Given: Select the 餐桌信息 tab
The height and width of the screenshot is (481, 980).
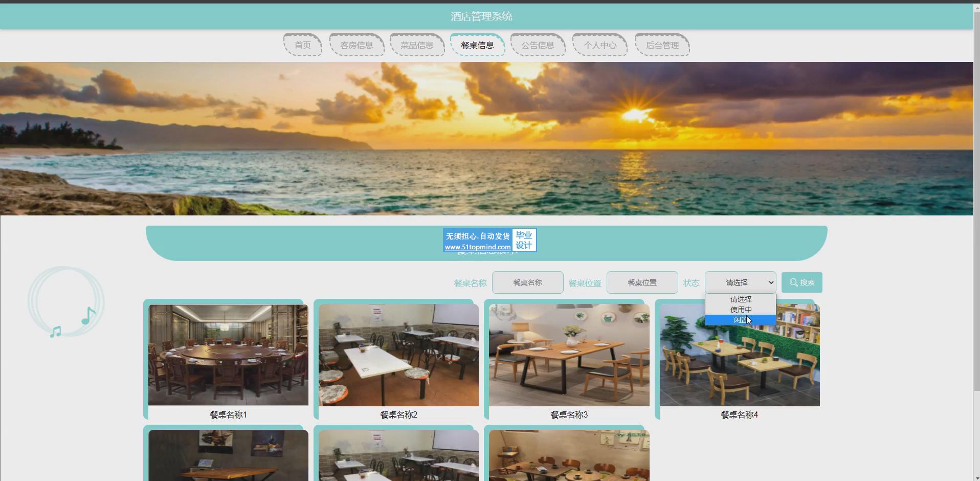Looking at the screenshot, I should [x=477, y=45].
